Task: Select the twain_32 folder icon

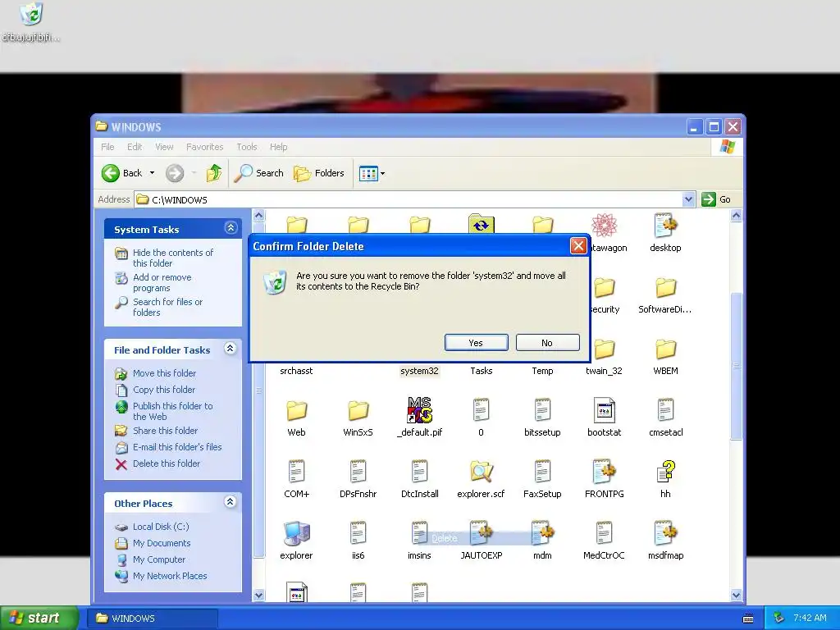Action: click(605, 349)
